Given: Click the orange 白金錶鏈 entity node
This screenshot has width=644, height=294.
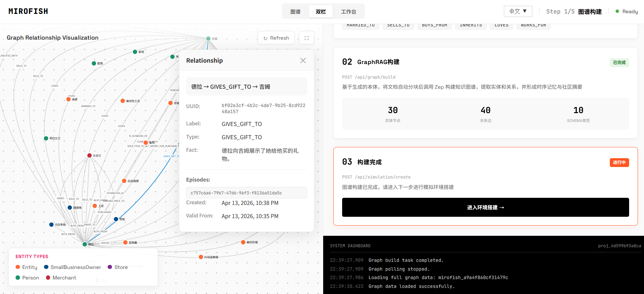Looking at the screenshot, I should tap(124, 181).
